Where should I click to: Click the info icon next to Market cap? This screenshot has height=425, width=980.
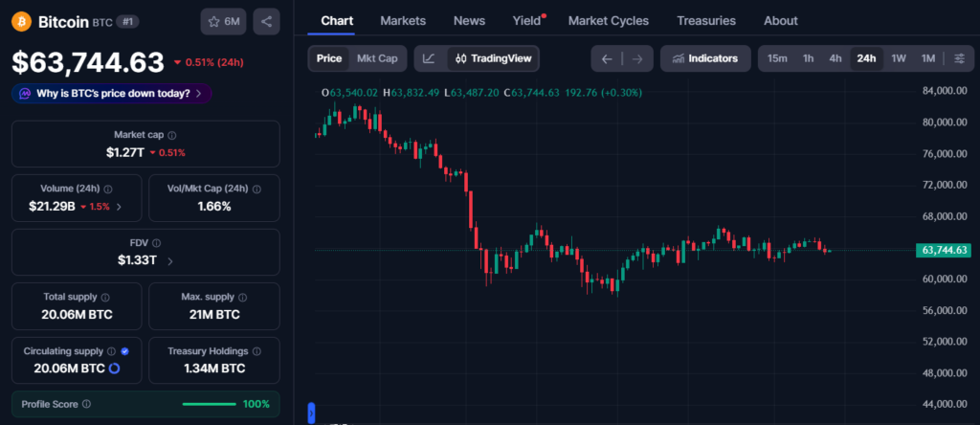click(172, 135)
